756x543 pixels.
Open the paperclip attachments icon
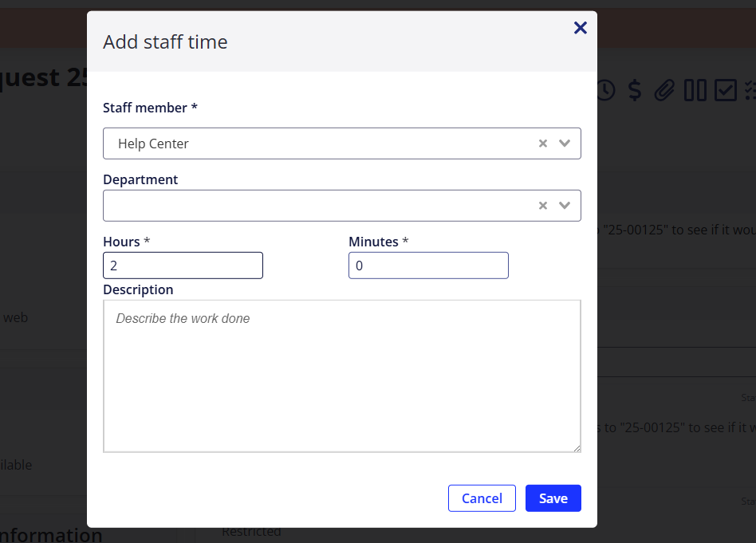click(664, 90)
